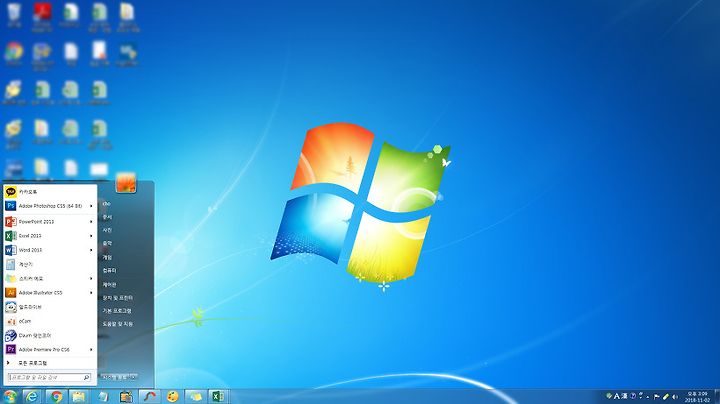Open the 계산기 calculator entry
Viewport: 720px width, 404px height.
pyautogui.click(x=50, y=264)
